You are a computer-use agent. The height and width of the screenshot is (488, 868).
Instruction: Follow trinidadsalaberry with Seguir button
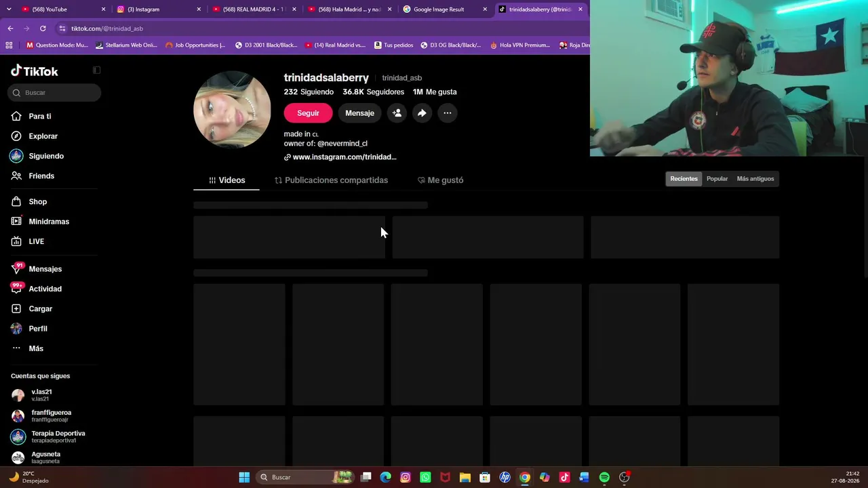(x=308, y=113)
